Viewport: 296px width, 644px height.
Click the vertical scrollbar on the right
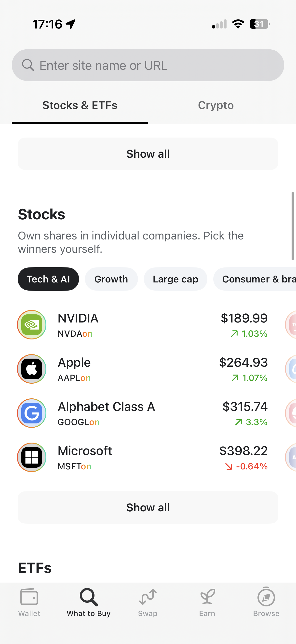pos(293,226)
